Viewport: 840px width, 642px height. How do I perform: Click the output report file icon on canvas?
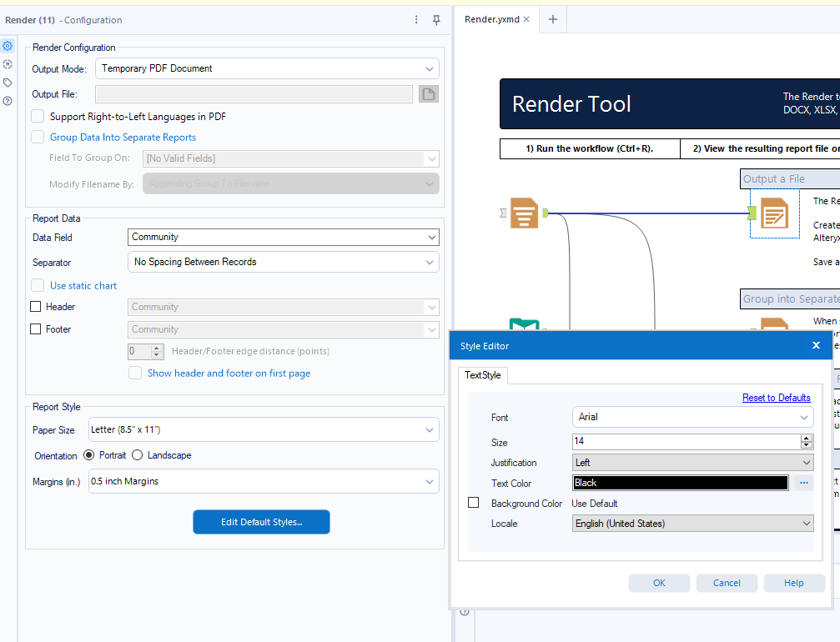click(x=774, y=214)
